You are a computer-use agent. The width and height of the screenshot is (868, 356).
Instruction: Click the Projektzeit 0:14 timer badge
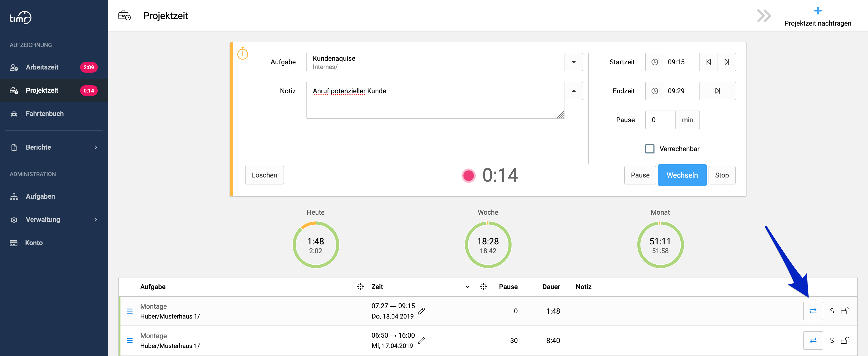(89, 91)
